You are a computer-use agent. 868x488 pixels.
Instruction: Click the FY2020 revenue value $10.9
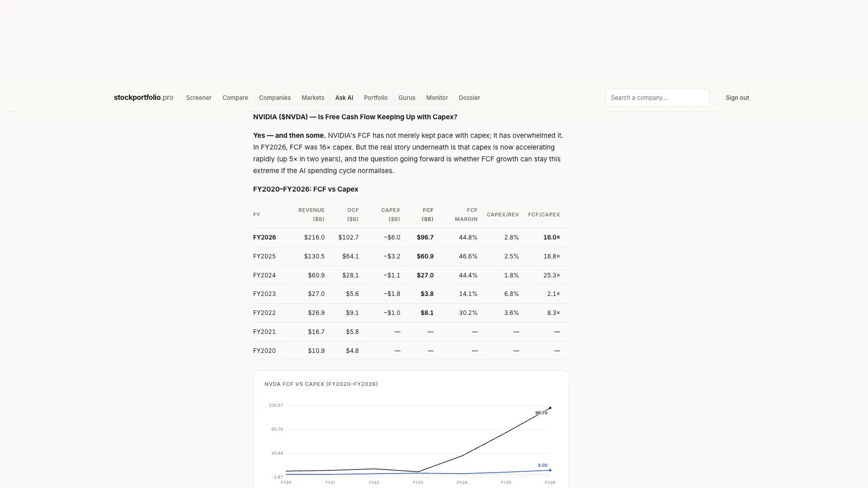[x=316, y=351]
